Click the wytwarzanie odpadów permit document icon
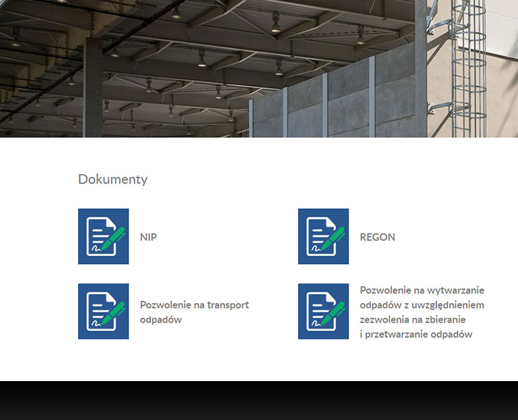 pyautogui.click(x=324, y=311)
